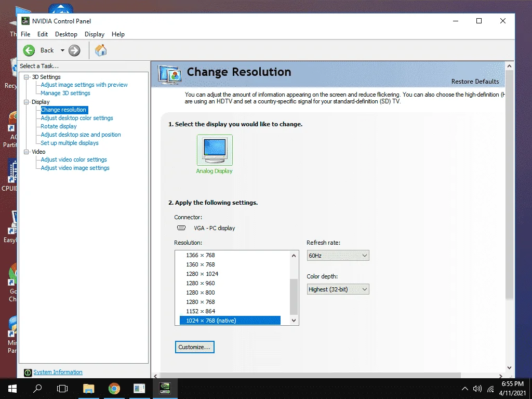This screenshot has width=532, height=399.
Task: Maximize the NVIDIA Control Panel window
Action: [x=479, y=21]
